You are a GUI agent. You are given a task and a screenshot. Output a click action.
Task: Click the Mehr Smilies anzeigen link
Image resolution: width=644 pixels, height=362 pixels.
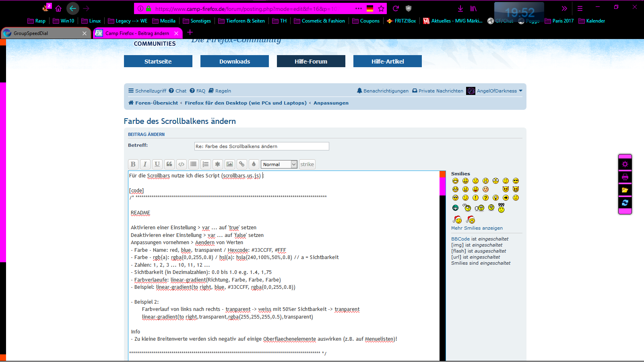477,228
